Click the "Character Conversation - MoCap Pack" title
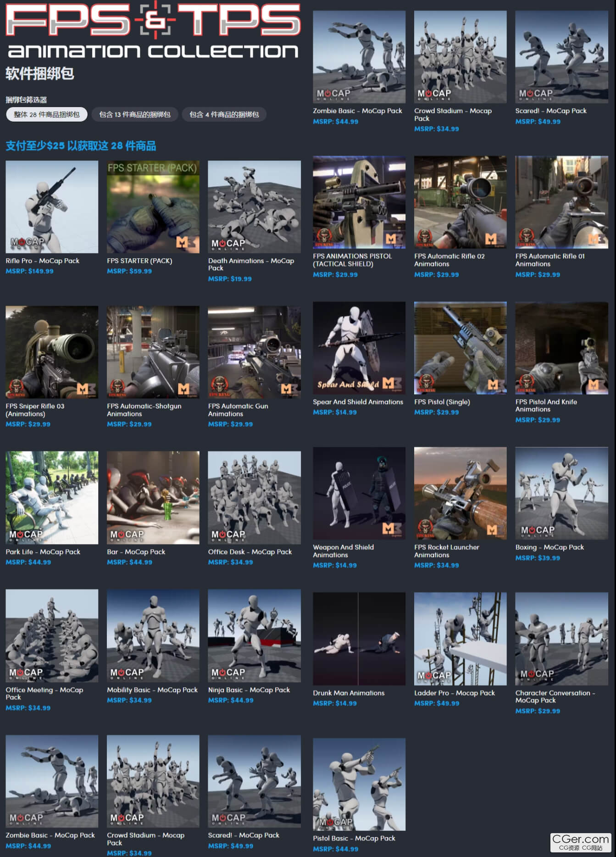The image size is (616, 857). pyautogui.click(x=555, y=696)
